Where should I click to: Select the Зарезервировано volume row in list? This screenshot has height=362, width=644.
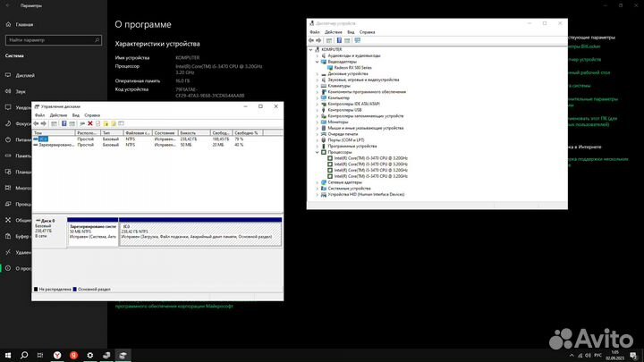tap(157, 145)
